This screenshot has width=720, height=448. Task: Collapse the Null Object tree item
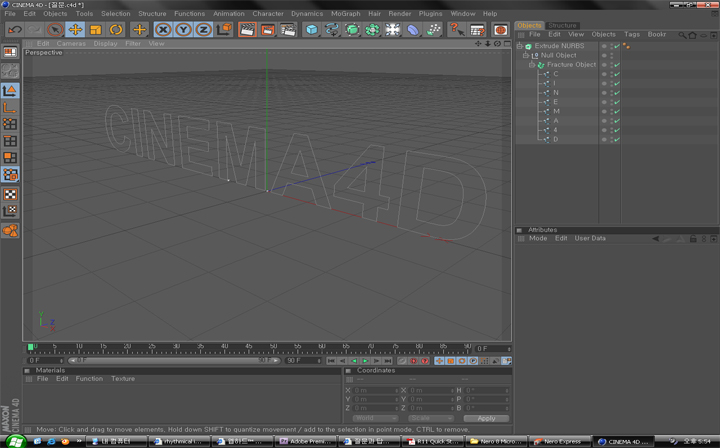pos(526,55)
